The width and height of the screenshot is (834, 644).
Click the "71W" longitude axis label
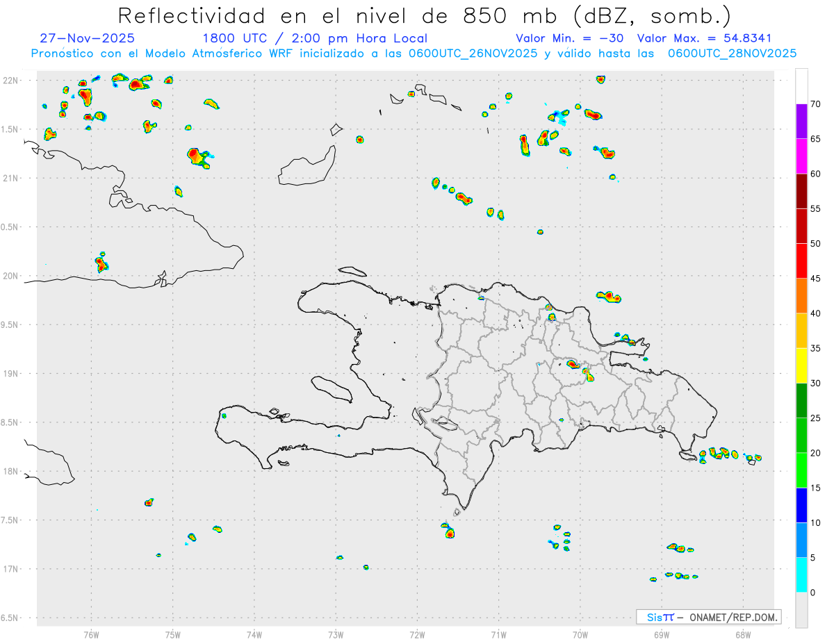[498, 635]
